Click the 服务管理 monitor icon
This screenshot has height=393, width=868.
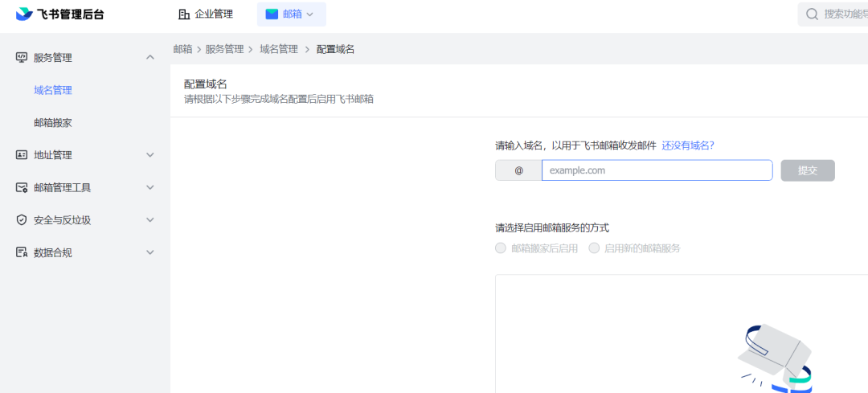click(22, 58)
